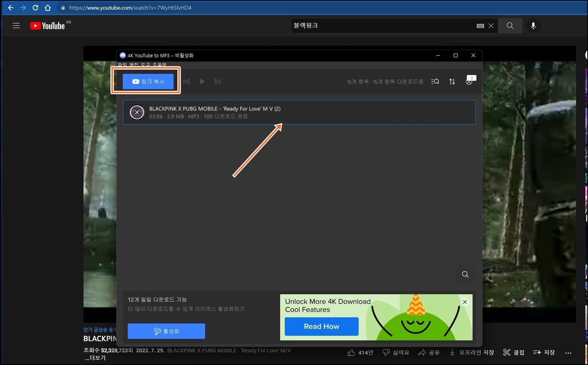Open the 파일 menu in 4K app
Image resolution: width=588 pixels, height=365 pixels.
tap(122, 65)
